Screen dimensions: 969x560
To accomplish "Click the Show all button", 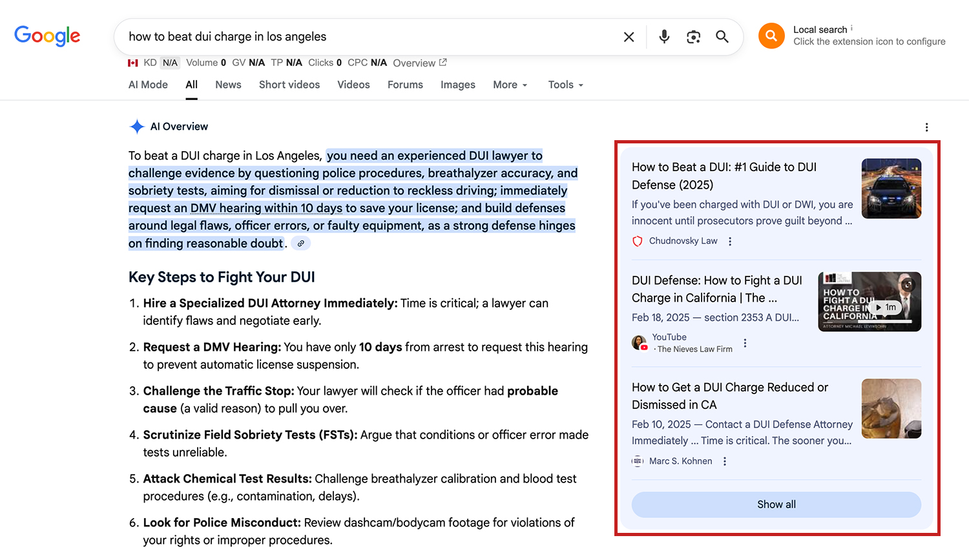I will (x=776, y=504).
